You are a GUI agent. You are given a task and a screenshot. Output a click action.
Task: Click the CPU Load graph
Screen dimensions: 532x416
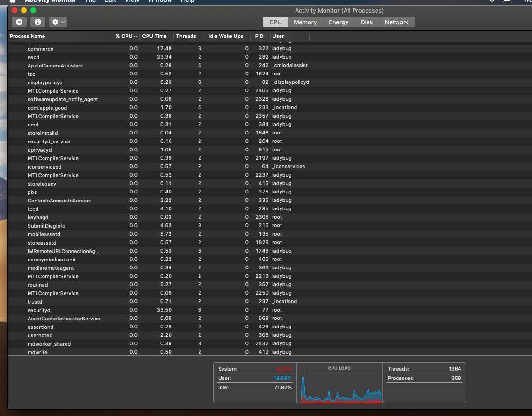coord(341,388)
